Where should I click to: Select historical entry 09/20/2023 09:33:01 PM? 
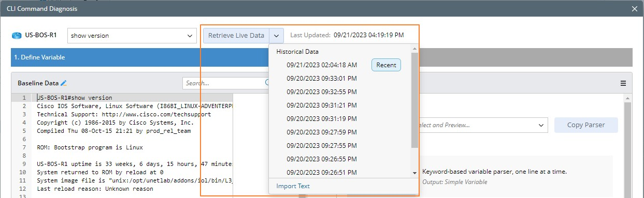pos(322,79)
